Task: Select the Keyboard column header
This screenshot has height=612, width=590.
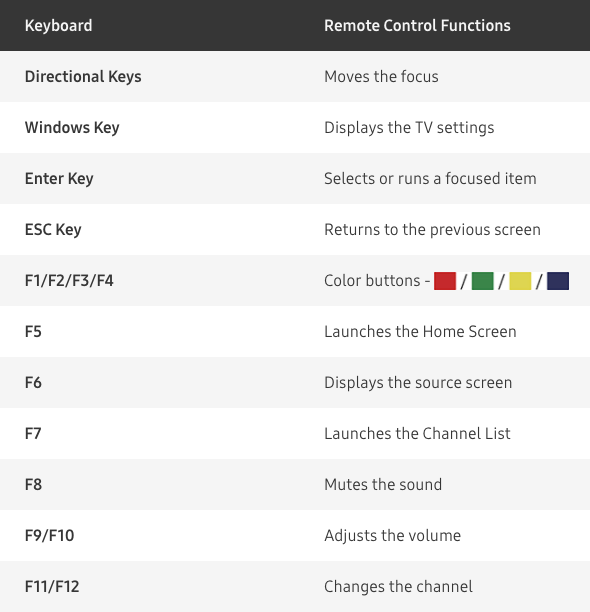Action: pos(59,26)
